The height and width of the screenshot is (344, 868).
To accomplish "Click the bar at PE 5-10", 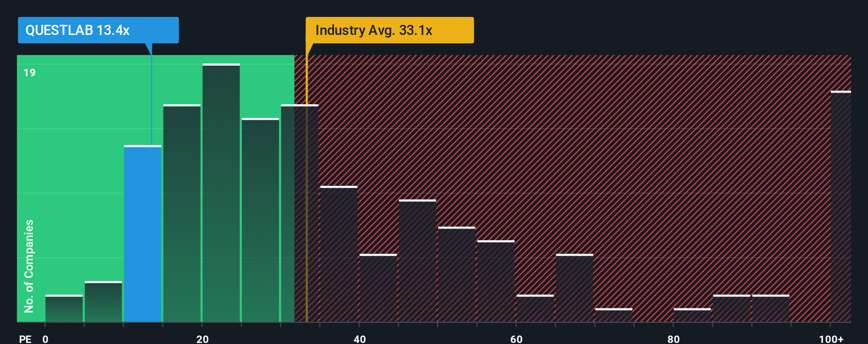I will tap(103, 302).
